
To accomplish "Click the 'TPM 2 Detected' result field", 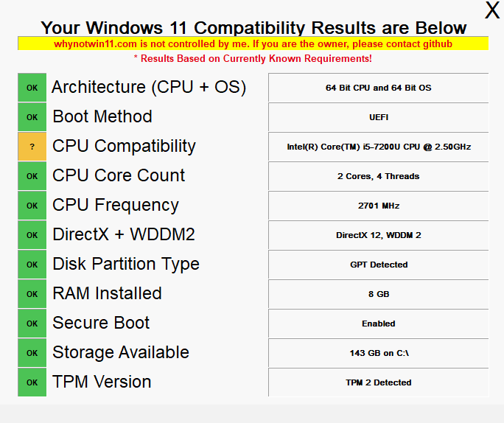I will tap(378, 382).
